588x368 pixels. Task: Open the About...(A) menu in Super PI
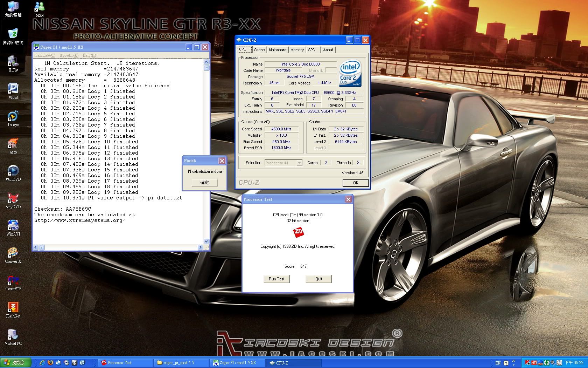tap(69, 55)
